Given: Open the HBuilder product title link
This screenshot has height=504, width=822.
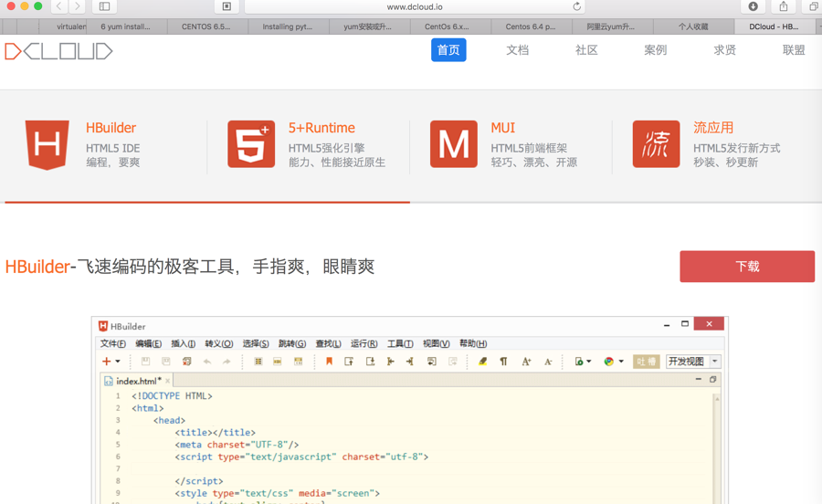Looking at the screenshot, I should tap(111, 128).
